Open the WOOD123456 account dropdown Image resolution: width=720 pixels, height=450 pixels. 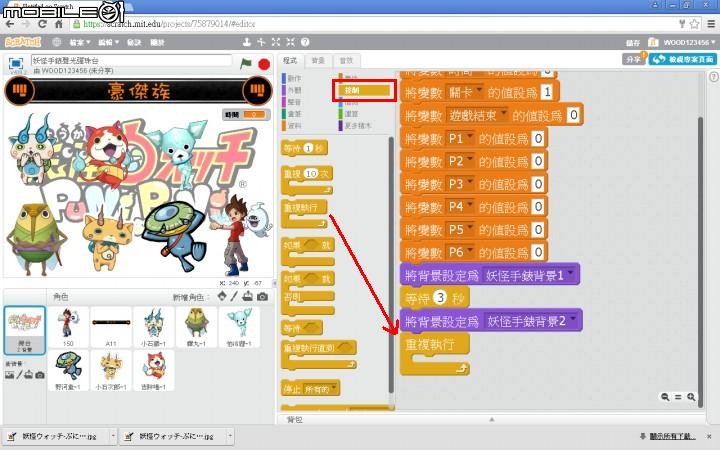pyautogui.click(x=689, y=42)
